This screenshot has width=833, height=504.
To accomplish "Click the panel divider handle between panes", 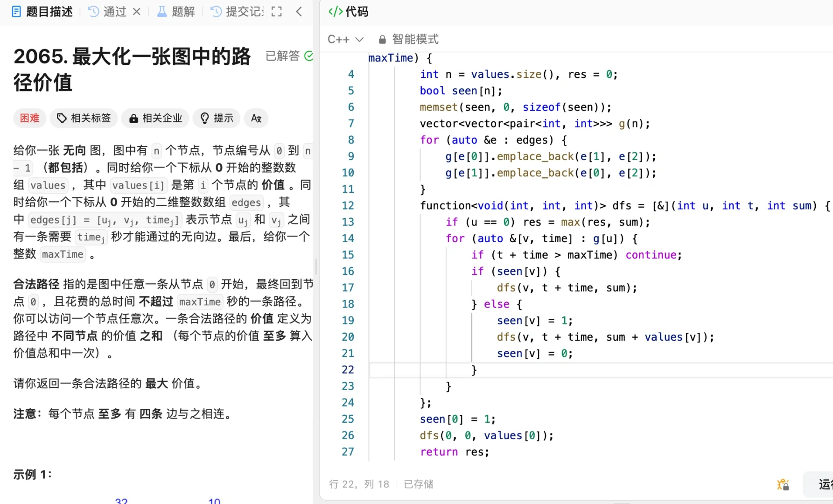I will pos(316,267).
